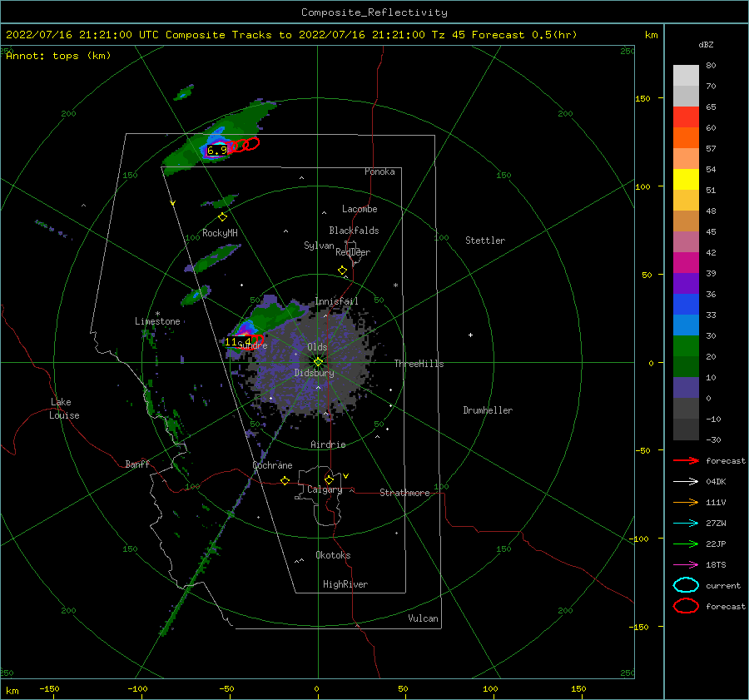
Task: Click the HighRiver city label
Action: [x=345, y=584]
